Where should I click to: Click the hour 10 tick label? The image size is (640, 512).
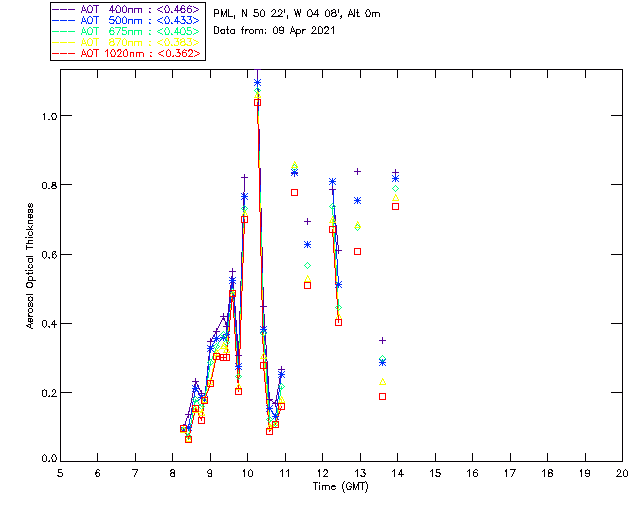[x=247, y=473]
